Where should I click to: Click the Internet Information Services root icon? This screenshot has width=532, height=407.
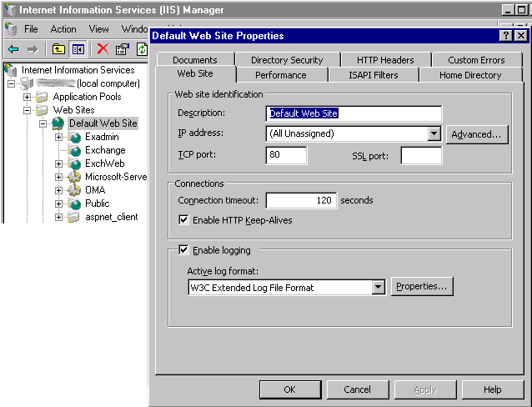(x=11, y=70)
